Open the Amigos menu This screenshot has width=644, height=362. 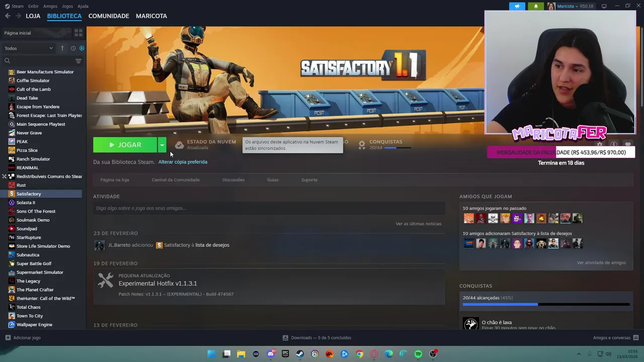(50, 6)
